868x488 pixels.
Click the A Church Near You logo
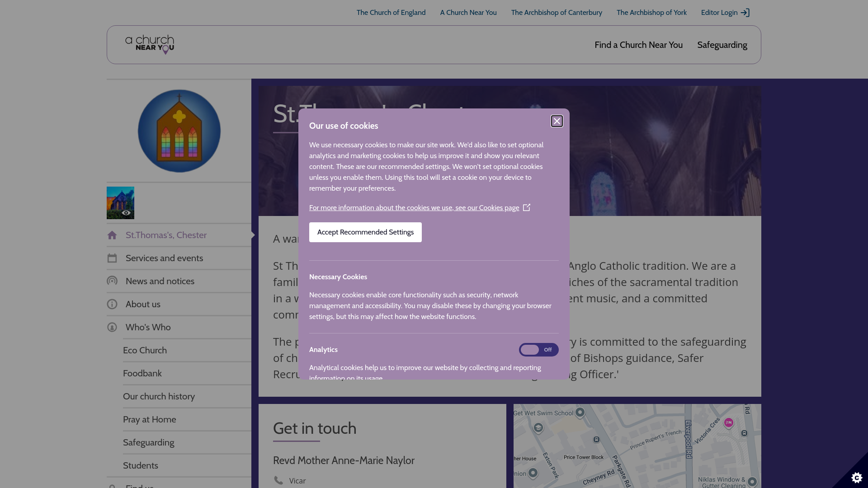pyautogui.click(x=150, y=45)
